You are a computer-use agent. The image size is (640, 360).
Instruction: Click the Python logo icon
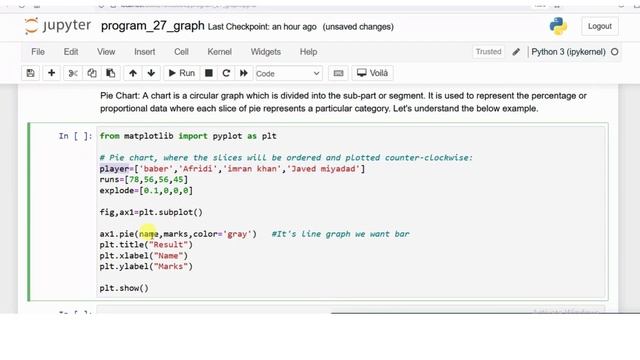pos(558,26)
